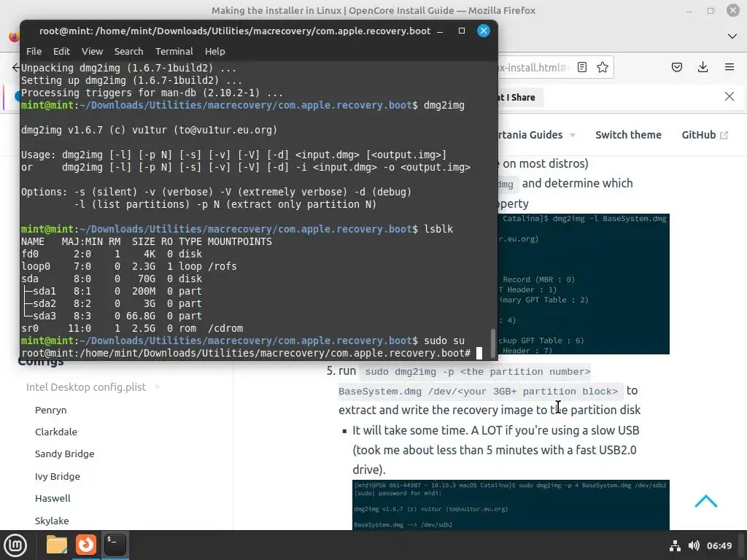The height and width of the screenshot is (560, 747).
Task: Open the terminal File menu
Action: click(34, 52)
